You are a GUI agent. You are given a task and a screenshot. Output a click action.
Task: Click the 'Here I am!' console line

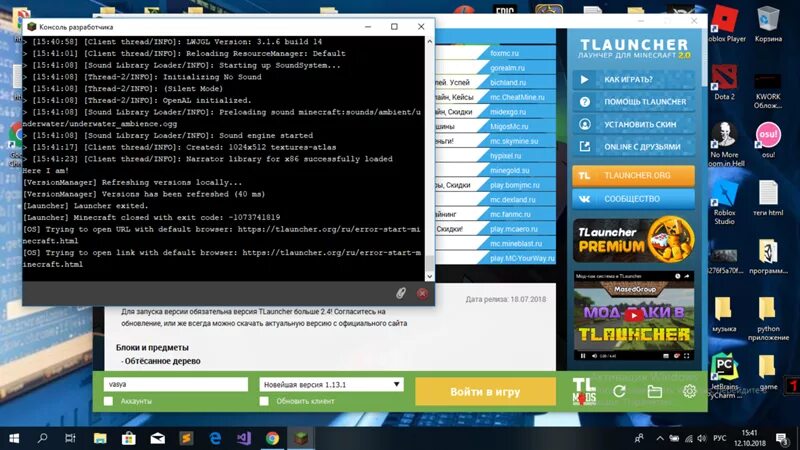point(45,170)
